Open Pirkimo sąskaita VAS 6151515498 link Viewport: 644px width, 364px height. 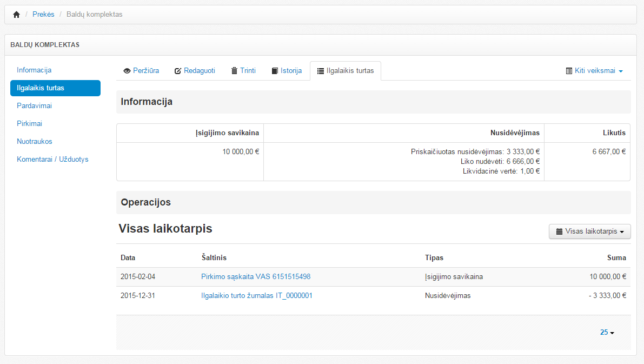pyautogui.click(x=256, y=277)
